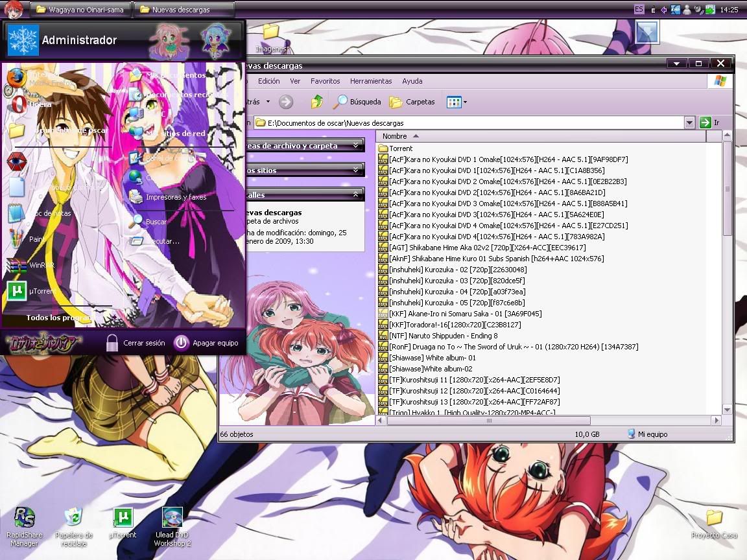This screenshot has height=560, width=747.
Task: Select "[TF]Kuroshitsuji 11" video file
Action: click(x=469, y=380)
